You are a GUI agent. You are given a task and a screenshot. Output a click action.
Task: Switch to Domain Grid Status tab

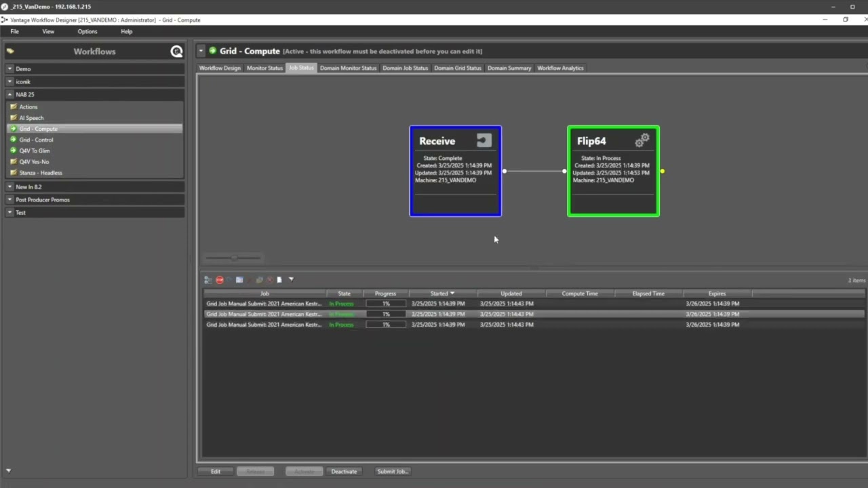point(458,68)
